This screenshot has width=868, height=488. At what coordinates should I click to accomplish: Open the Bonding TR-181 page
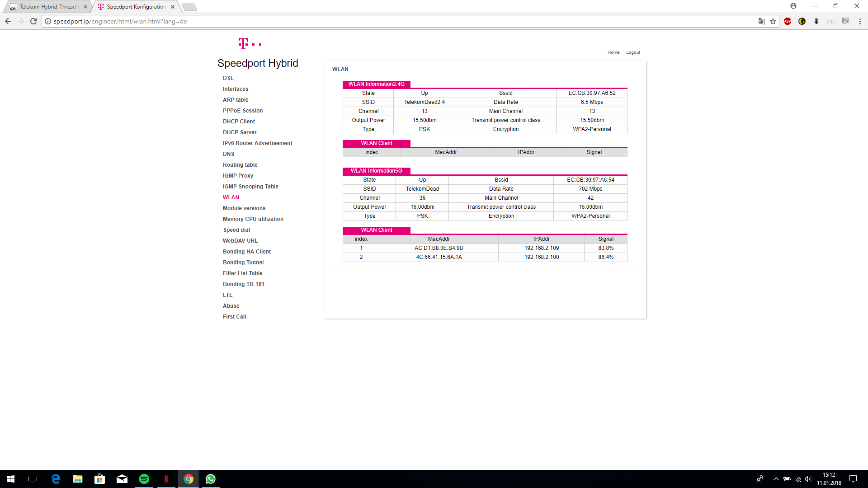(244, 284)
